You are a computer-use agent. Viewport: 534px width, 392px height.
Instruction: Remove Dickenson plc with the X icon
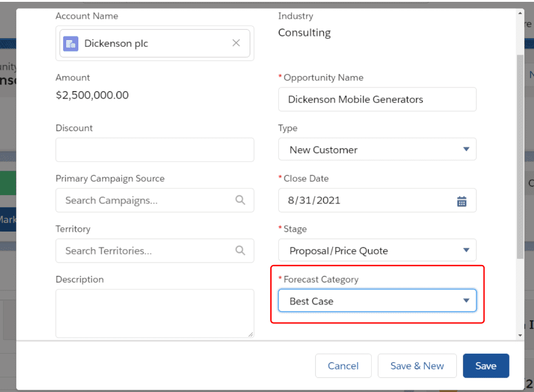pos(236,43)
